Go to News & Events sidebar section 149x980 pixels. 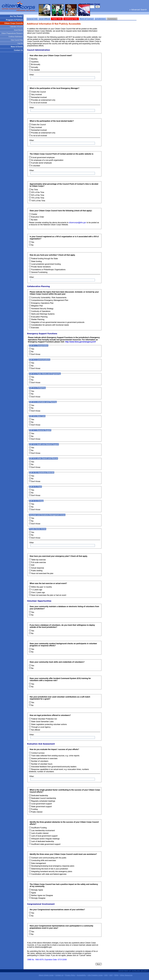pyautogui.click(x=17, y=47)
